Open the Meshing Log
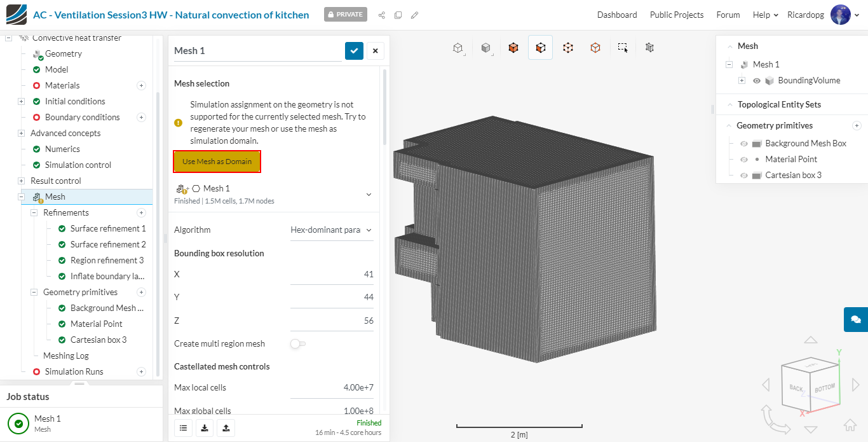The image size is (868, 442). coord(65,356)
